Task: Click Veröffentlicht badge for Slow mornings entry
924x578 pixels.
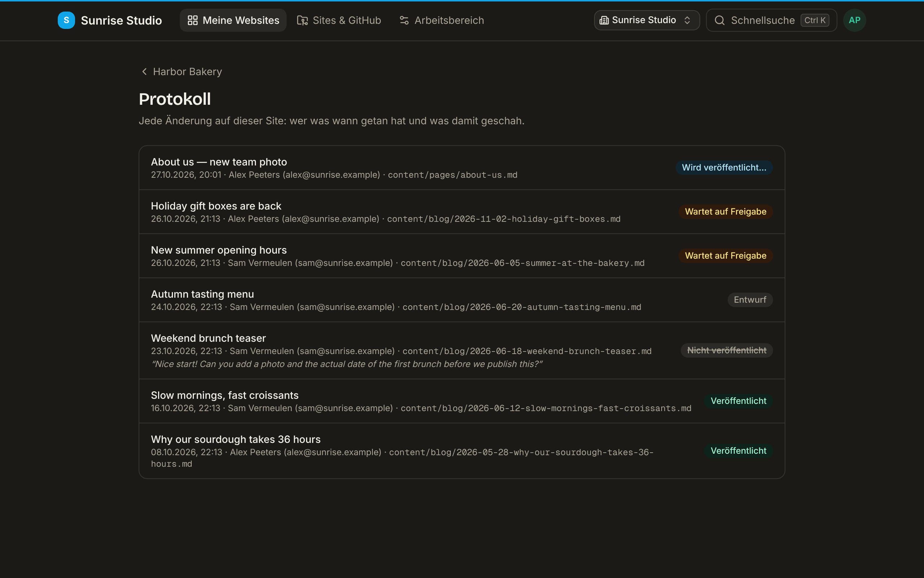Action: (738, 401)
